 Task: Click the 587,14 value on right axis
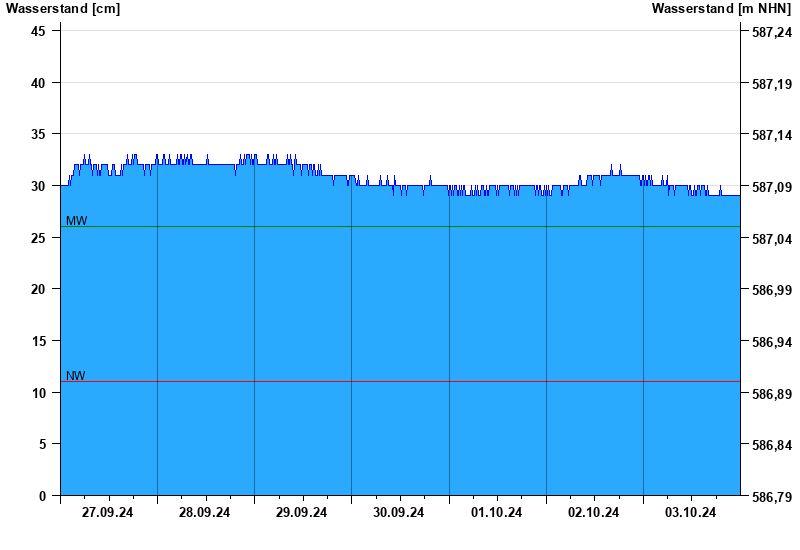point(772,135)
